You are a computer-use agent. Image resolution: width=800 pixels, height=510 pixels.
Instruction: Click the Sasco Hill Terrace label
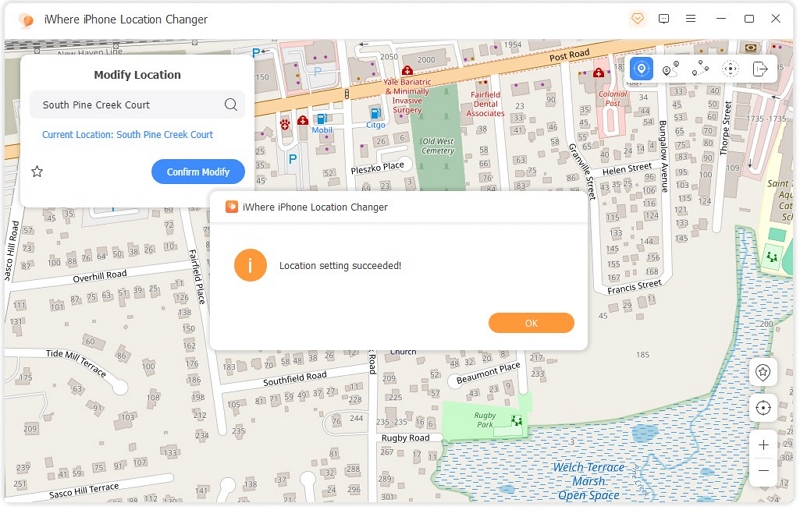(x=84, y=491)
